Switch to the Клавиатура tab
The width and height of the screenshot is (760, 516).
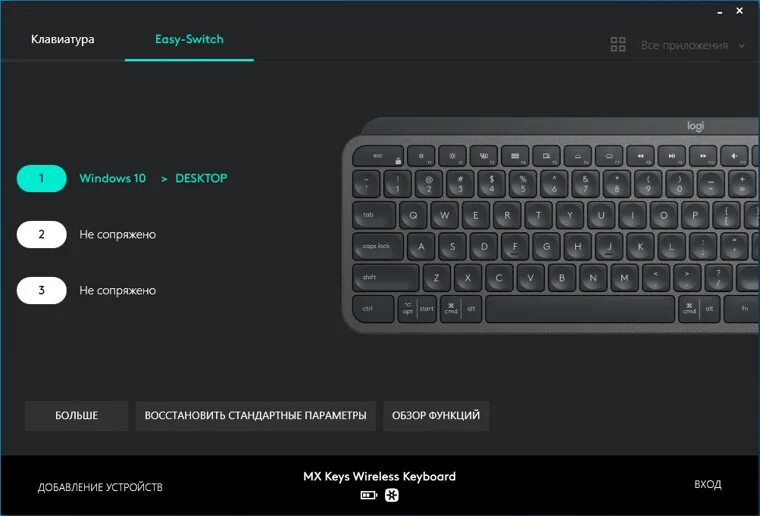63,39
